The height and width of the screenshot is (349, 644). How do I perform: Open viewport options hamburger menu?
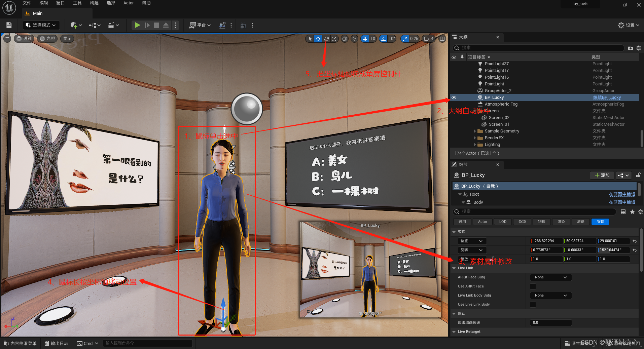[x=7, y=39]
